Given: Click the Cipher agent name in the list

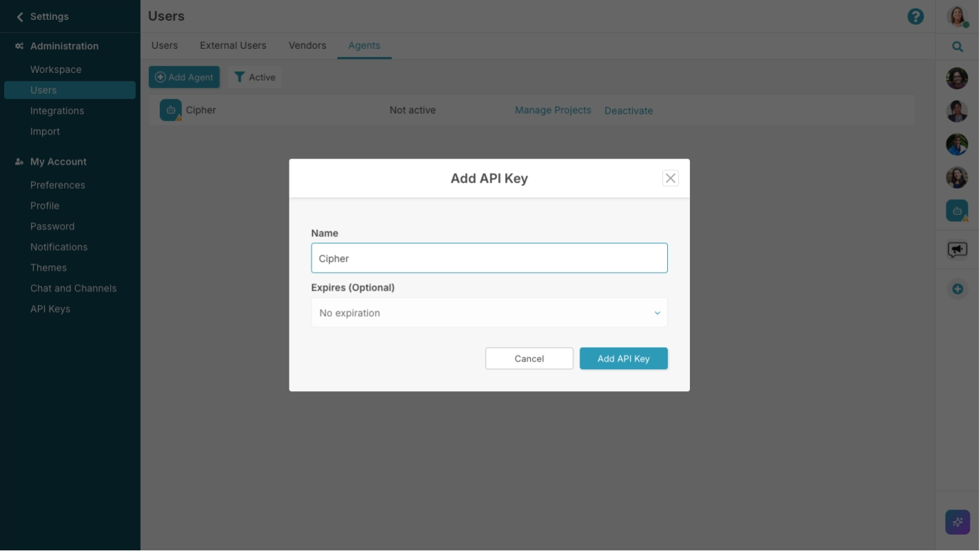Looking at the screenshot, I should pyautogui.click(x=201, y=110).
